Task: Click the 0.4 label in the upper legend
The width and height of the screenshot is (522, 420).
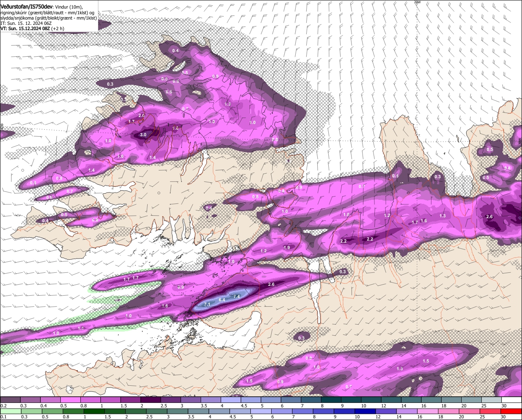Action: pos(44,406)
